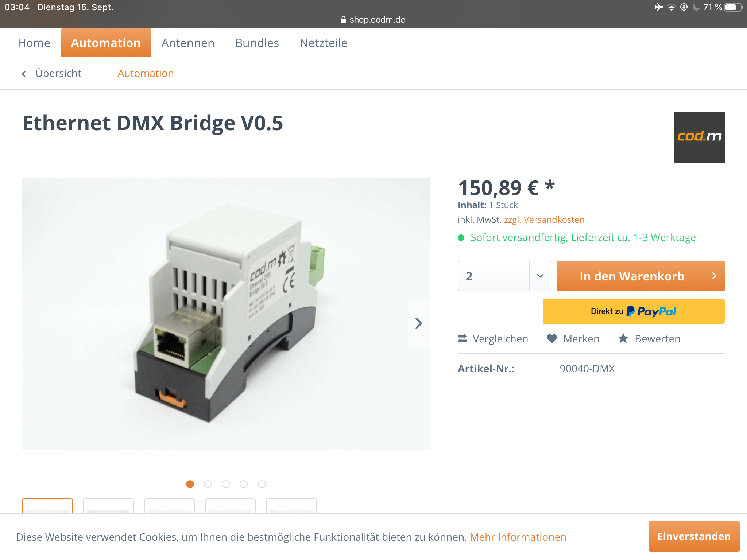Screen dimensions: 747x560
Task: Select the fifth image carousel dot
Action: pyautogui.click(x=262, y=484)
